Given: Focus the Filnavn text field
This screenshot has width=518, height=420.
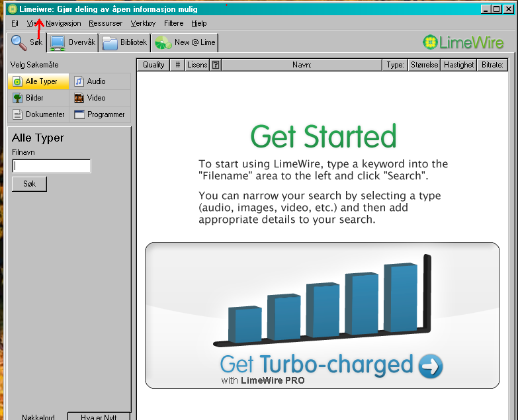Looking at the screenshot, I should point(52,166).
